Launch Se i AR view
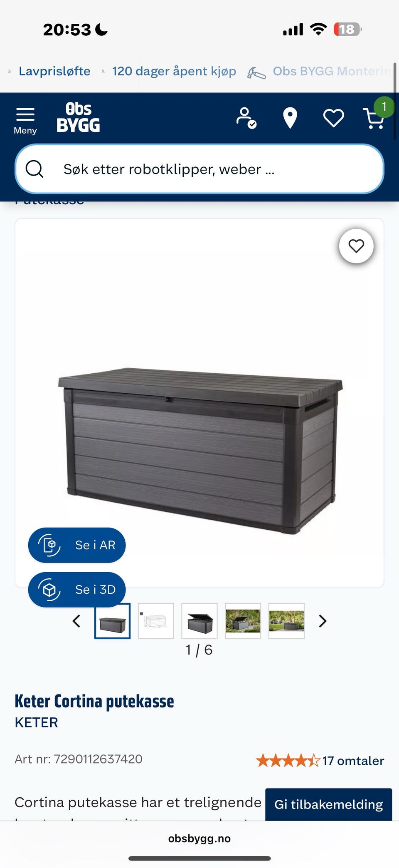This screenshot has height=868, width=399. point(77,545)
